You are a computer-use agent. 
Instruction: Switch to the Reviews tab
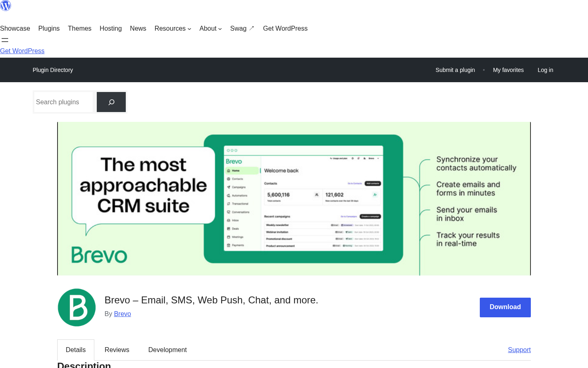click(x=117, y=350)
